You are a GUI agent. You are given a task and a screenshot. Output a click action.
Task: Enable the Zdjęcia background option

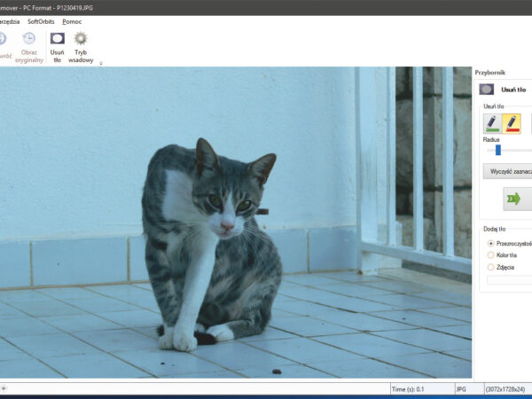(x=492, y=266)
